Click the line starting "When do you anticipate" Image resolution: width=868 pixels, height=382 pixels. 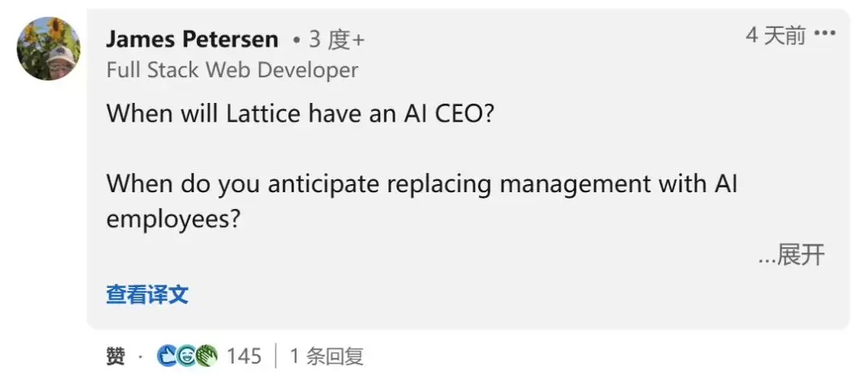[x=422, y=183]
